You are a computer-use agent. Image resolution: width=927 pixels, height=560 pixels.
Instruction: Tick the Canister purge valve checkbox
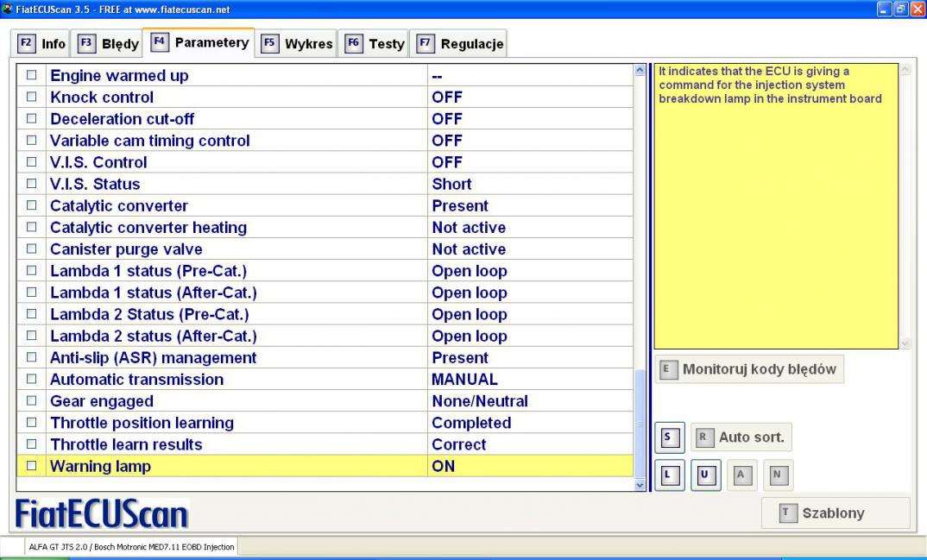pyautogui.click(x=31, y=249)
